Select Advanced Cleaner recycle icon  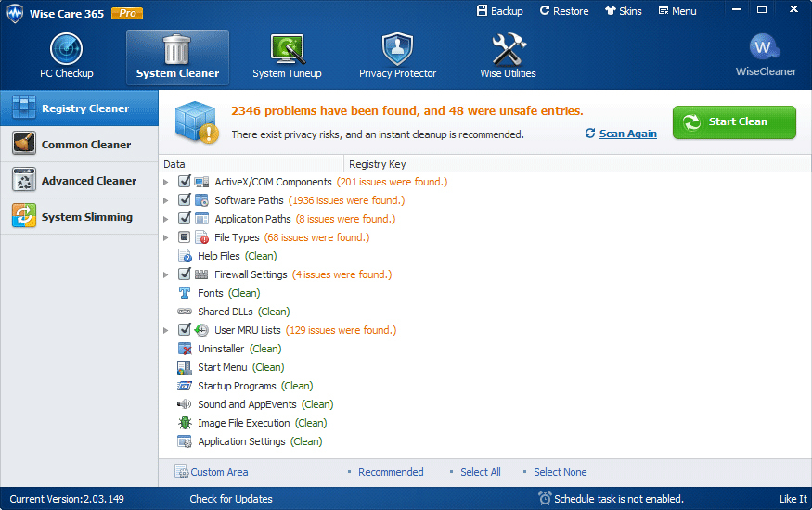click(24, 180)
